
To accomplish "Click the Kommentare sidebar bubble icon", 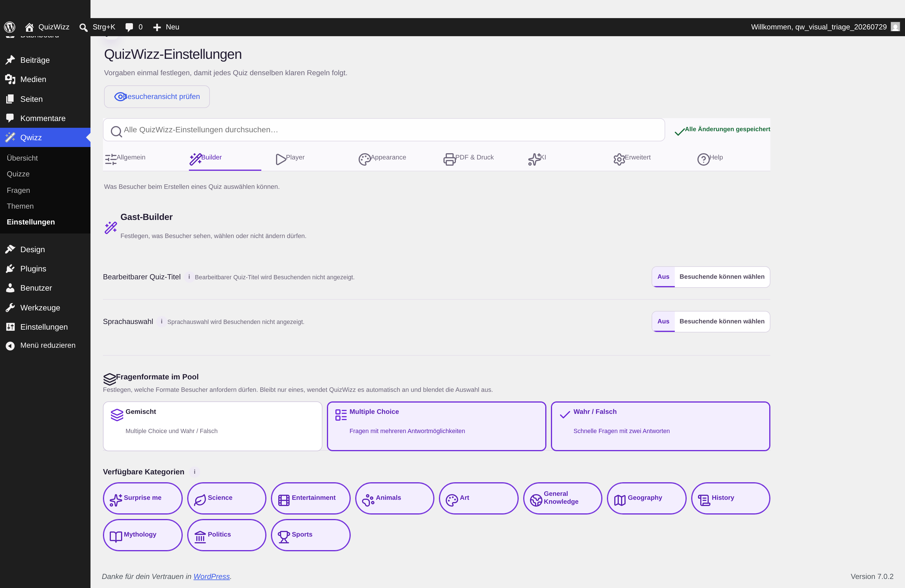I will tap(10, 118).
